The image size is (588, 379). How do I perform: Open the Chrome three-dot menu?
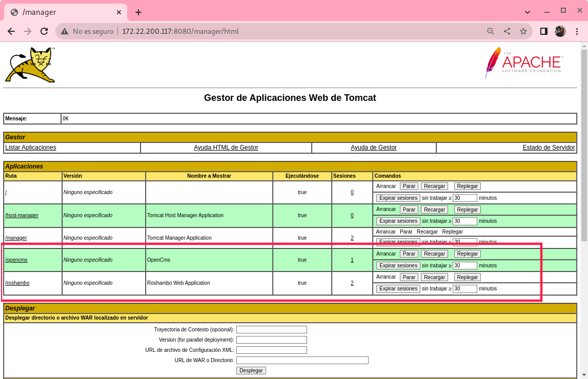click(x=577, y=31)
